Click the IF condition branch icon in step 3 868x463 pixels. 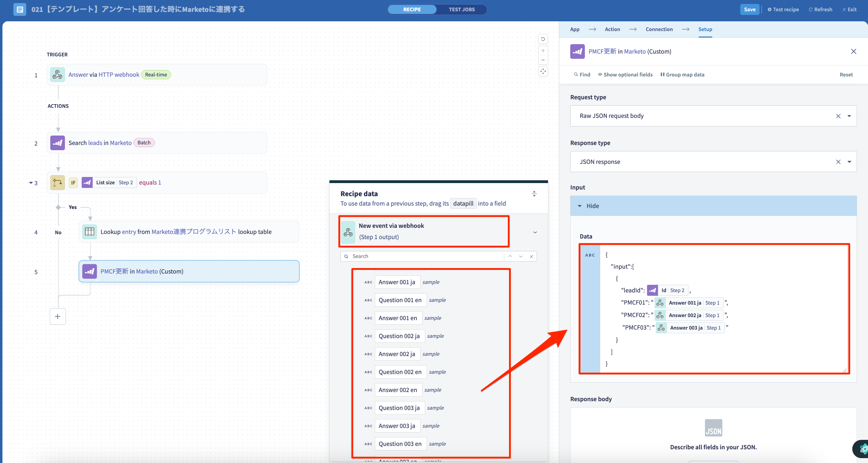[x=57, y=182]
